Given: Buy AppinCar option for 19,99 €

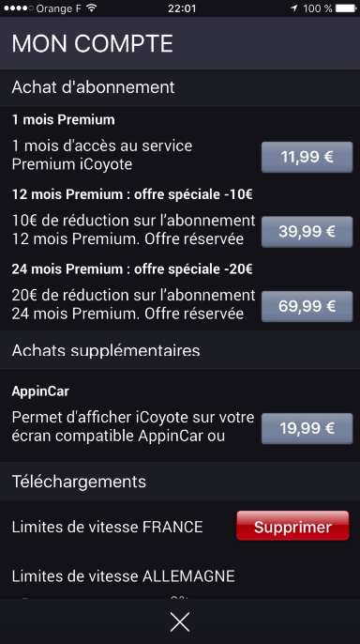Looking at the screenshot, I should coord(307,428).
